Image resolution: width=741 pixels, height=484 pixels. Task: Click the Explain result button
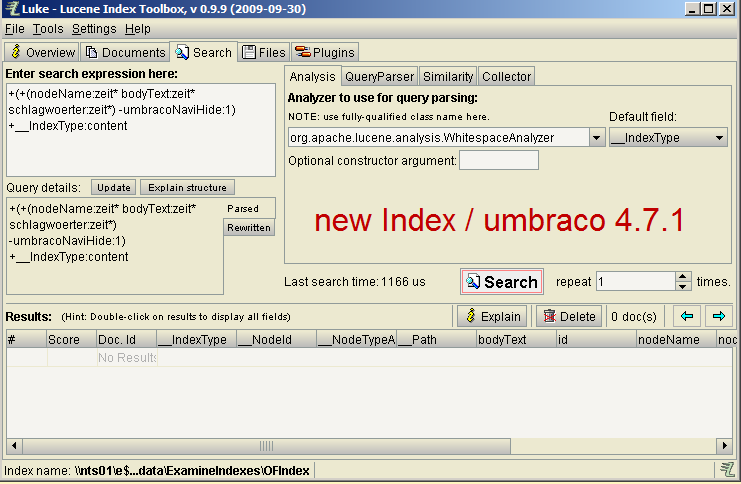493,316
